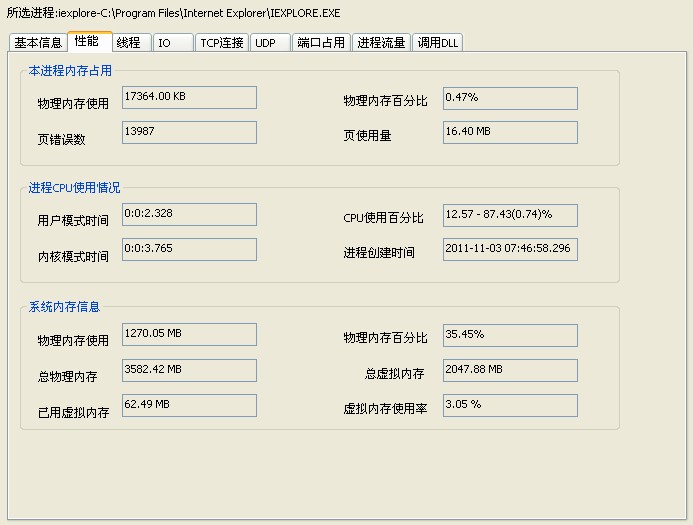The image size is (693, 525).
Task: Open the TCP连接 tab
Action: 221,43
